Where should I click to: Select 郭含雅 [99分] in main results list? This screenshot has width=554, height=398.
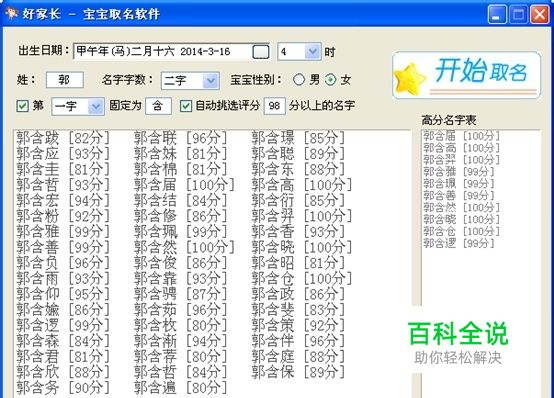[63, 232]
